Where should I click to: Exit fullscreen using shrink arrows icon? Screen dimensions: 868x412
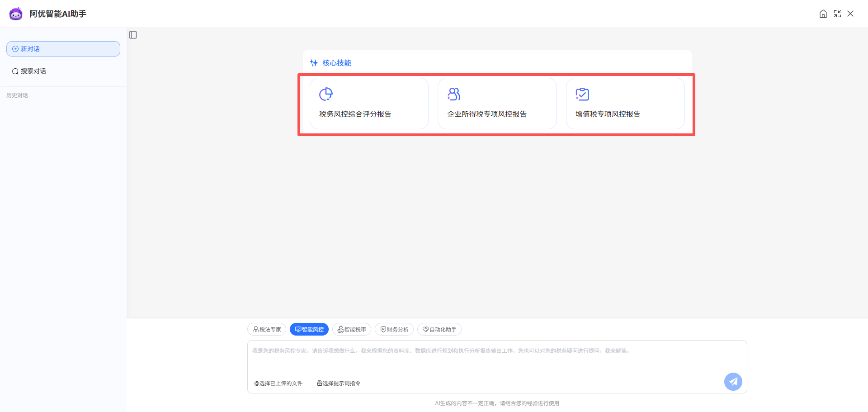click(x=837, y=14)
